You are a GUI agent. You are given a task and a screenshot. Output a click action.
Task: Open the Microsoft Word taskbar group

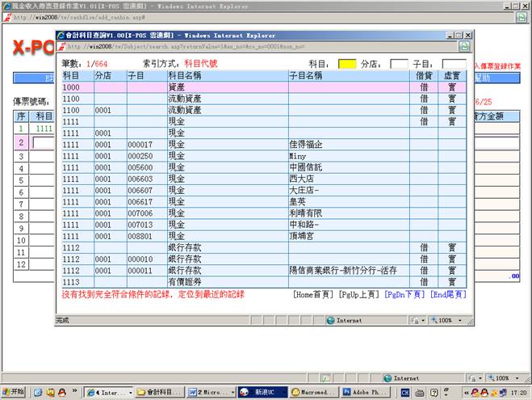tap(212, 392)
